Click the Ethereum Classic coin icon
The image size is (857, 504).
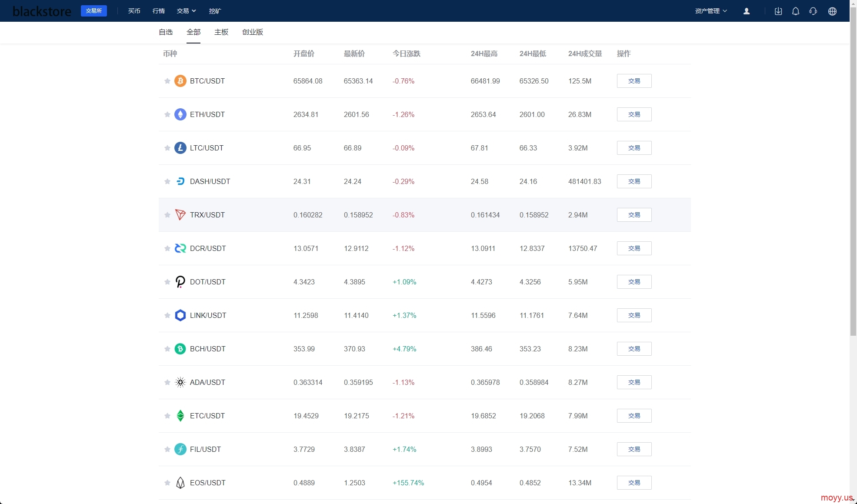pyautogui.click(x=180, y=416)
